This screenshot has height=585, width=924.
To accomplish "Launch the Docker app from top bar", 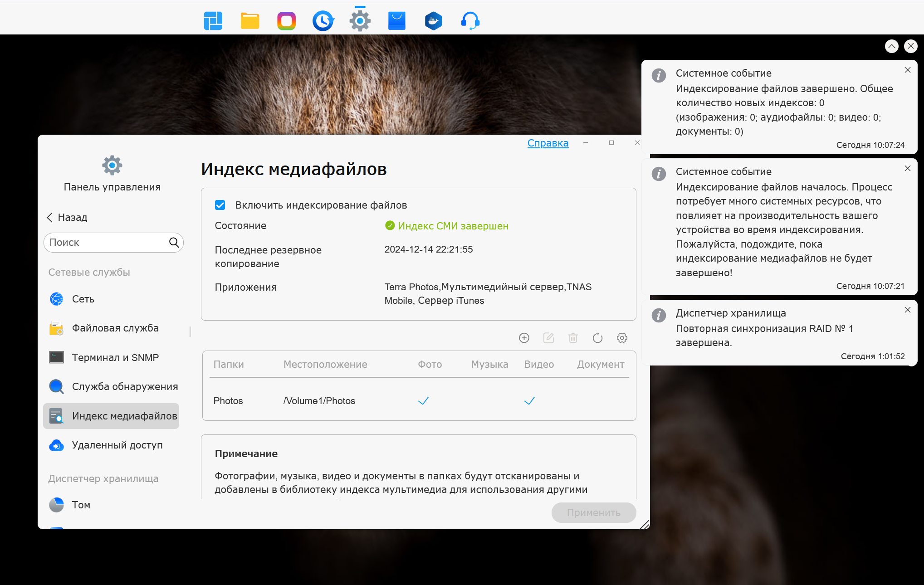I will (x=433, y=21).
